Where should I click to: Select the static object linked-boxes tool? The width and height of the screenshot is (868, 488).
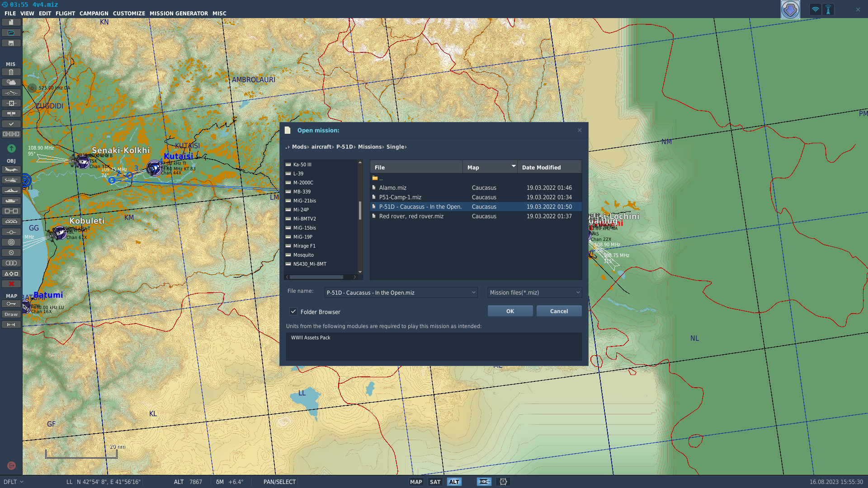11,211
